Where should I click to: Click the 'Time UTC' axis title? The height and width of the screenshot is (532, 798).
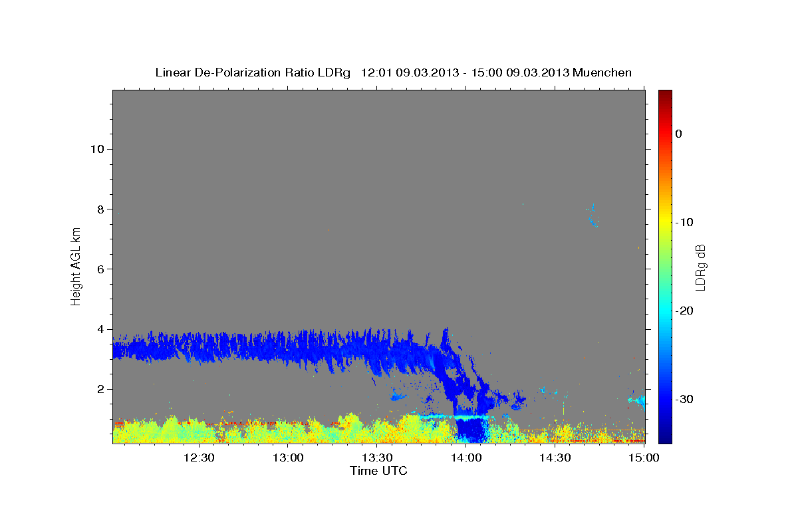tap(378, 471)
